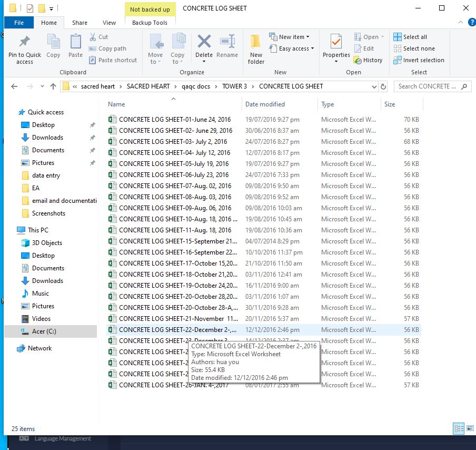Click Edit in the Open group
This screenshot has height=450, width=476.
tap(364, 48)
